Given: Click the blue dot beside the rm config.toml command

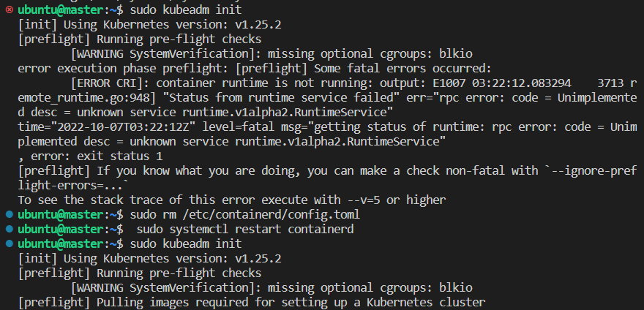Looking at the screenshot, I should click(10, 214).
